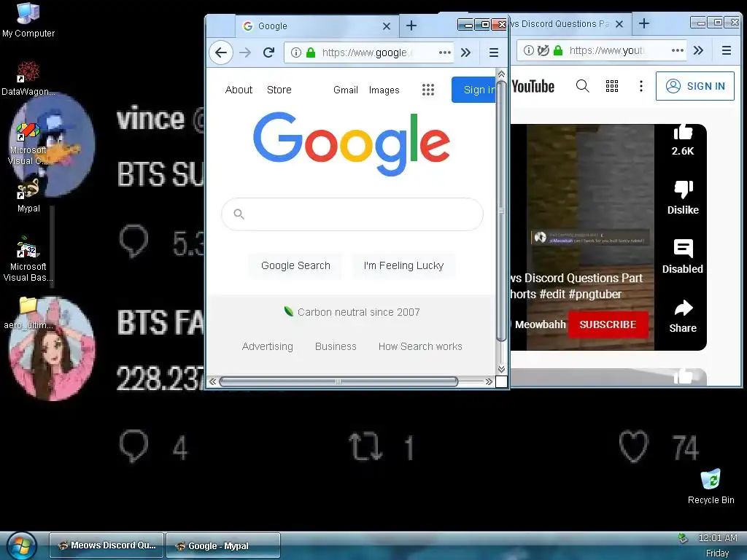Open How Search works link
Image resolution: width=747 pixels, height=560 pixels.
420,346
